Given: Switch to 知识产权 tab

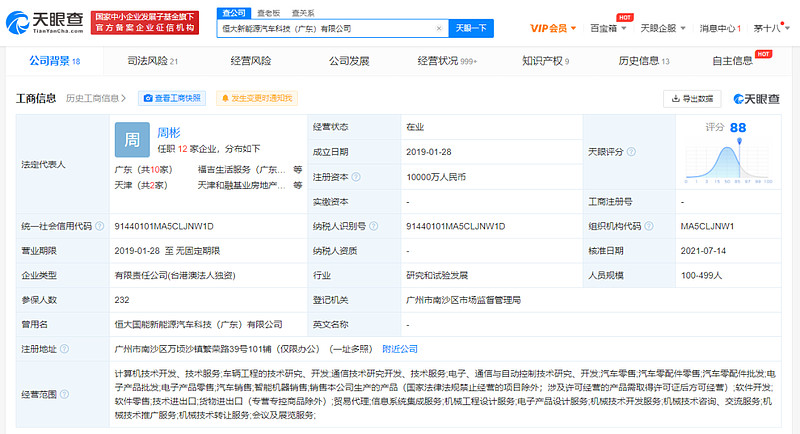Looking at the screenshot, I should pos(545,61).
